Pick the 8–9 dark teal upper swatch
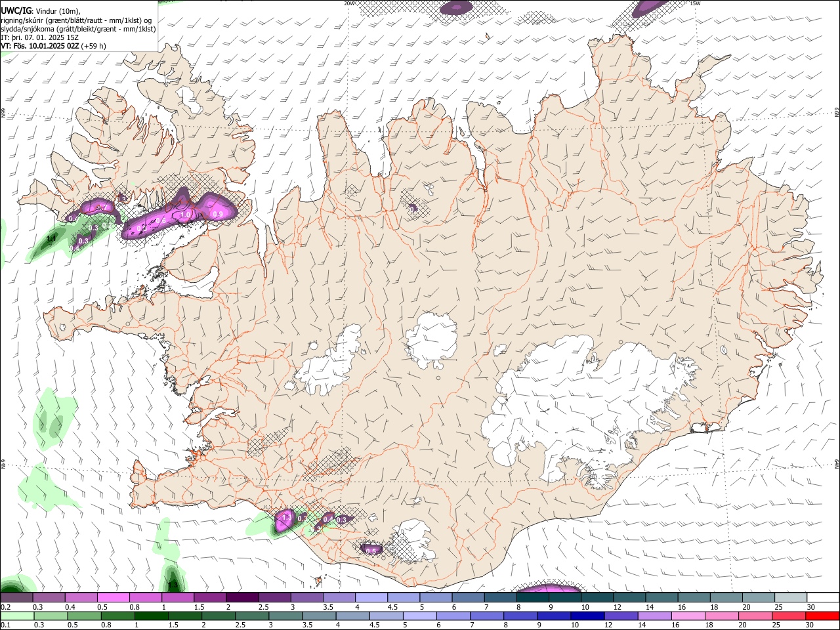This screenshot has height=630, width=840. pyautogui.click(x=533, y=598)
